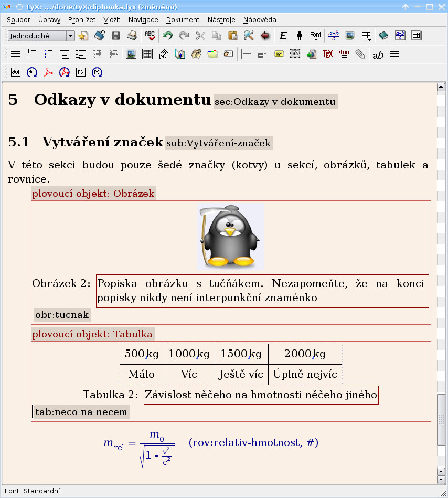
Task: View PDF with pdflatex icon
Action: coord(48,72)
